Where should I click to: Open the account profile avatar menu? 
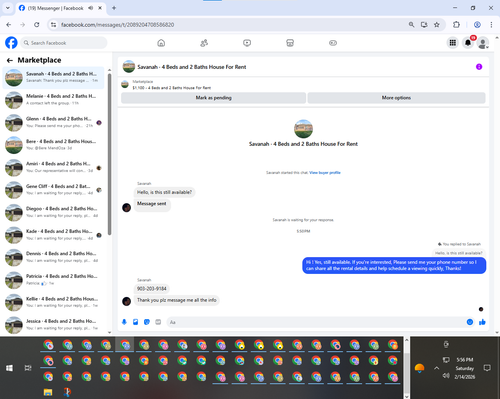point(483,43)
